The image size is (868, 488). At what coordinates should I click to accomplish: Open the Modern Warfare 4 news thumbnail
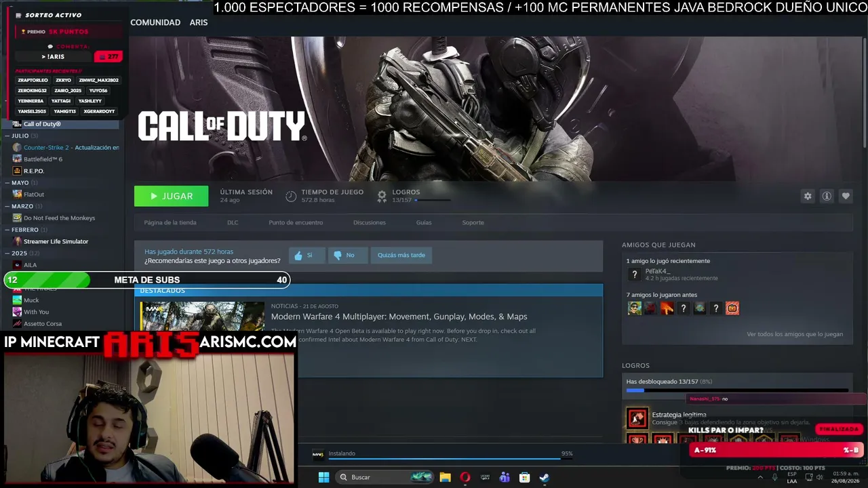202,317
